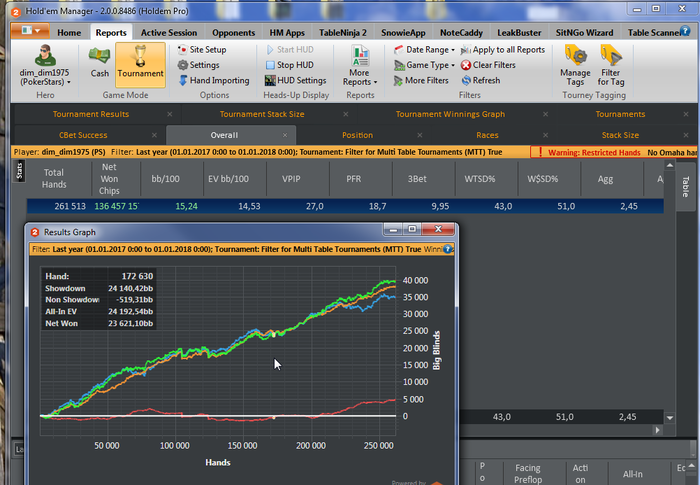This screenshot has height=485, width=700.
Task: Click the hero player avatar icon
Action: point(45,55)
